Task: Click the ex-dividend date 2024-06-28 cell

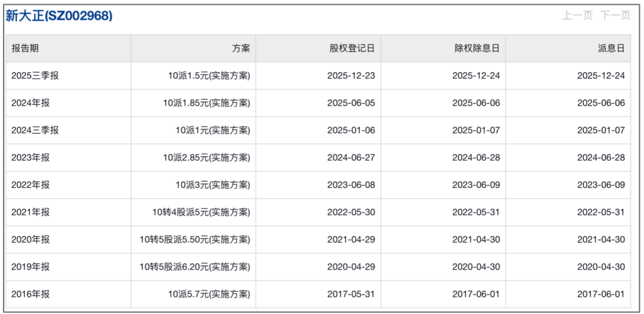Action: click(476, 158)
